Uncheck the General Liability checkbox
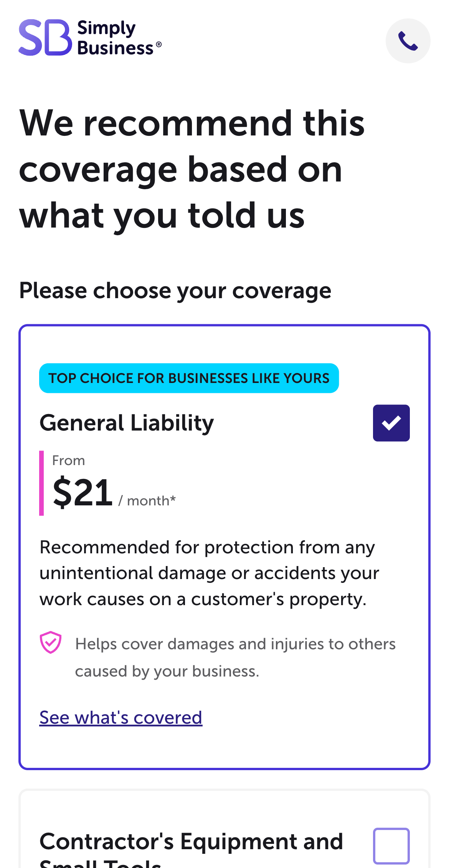449x868 pixels. 391,423
